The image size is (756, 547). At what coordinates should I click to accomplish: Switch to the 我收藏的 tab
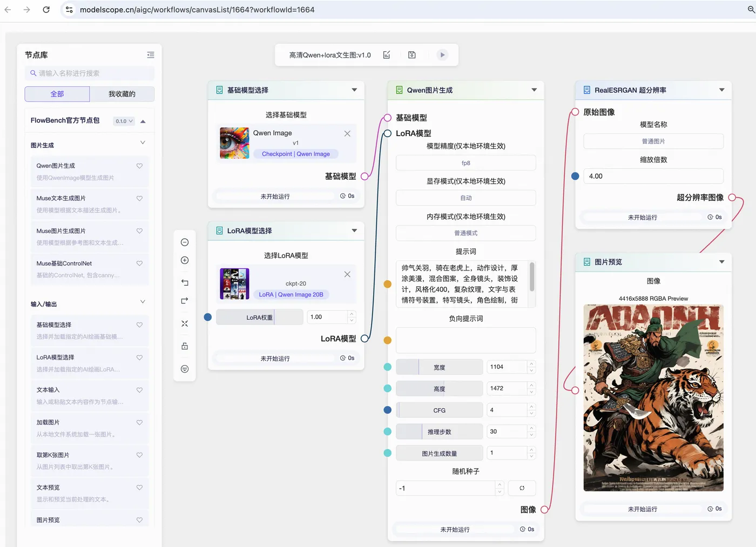tap(122, 94)
